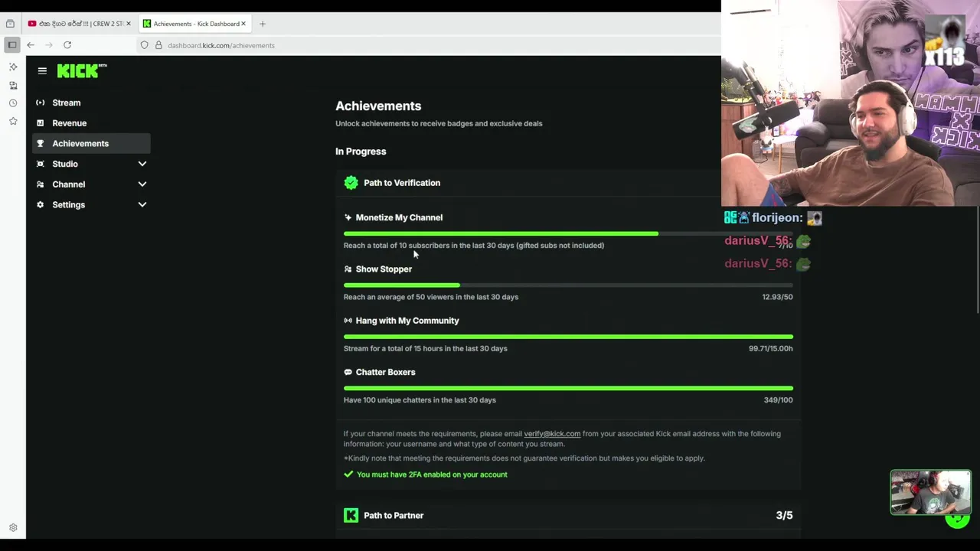Open the Settings menu item
This screenshot has width=980, height=551.
coord(91,205)
